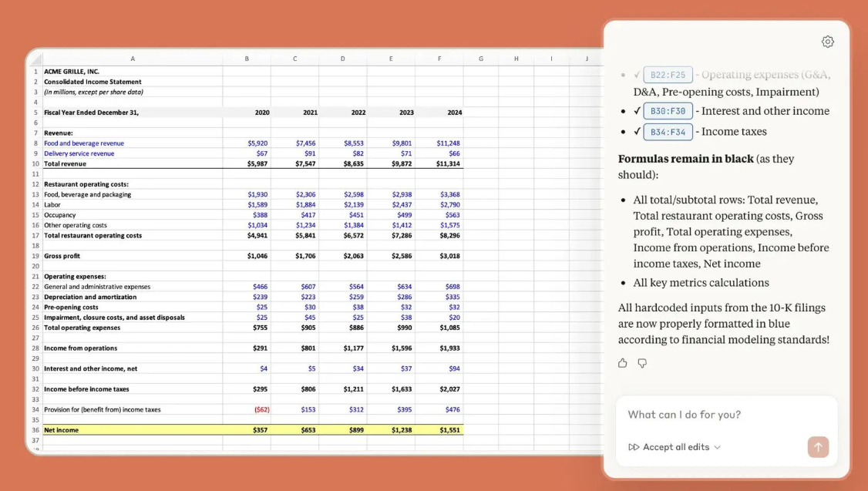
Task: Open settings with the gear icon
Action: (x=827, y=42)
